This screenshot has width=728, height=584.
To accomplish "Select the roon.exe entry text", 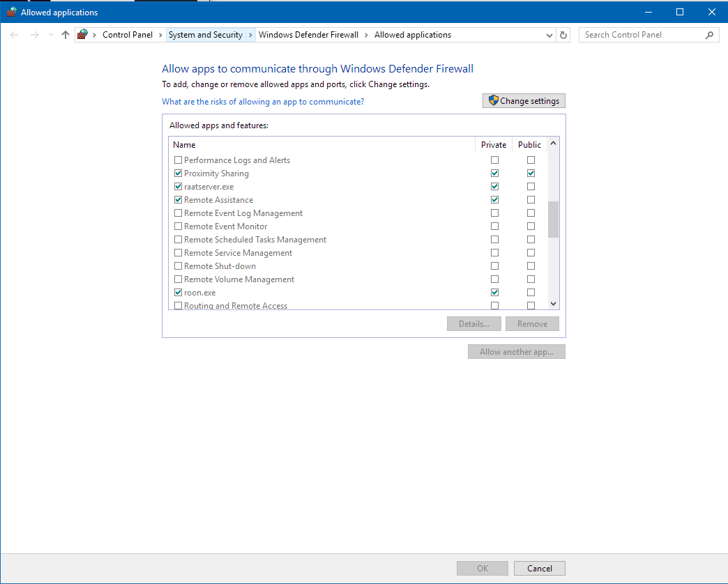I will 199,293.
